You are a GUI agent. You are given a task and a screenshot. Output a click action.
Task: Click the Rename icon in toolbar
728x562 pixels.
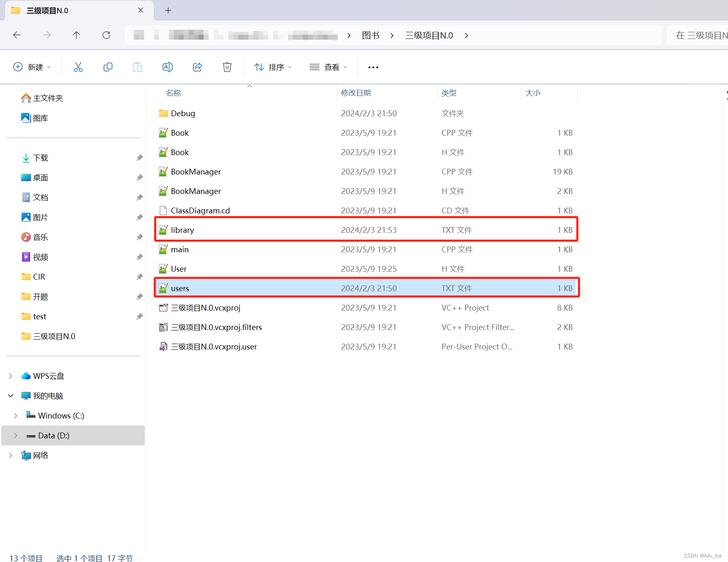[x=168, y=67]
